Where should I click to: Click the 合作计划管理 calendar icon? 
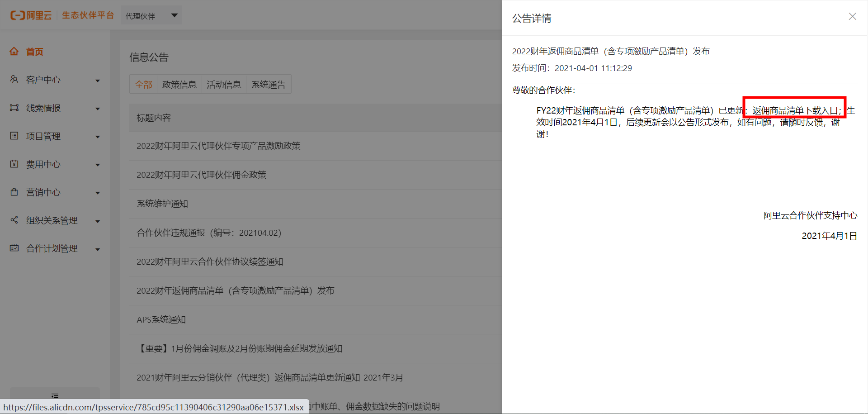point(14,248)
